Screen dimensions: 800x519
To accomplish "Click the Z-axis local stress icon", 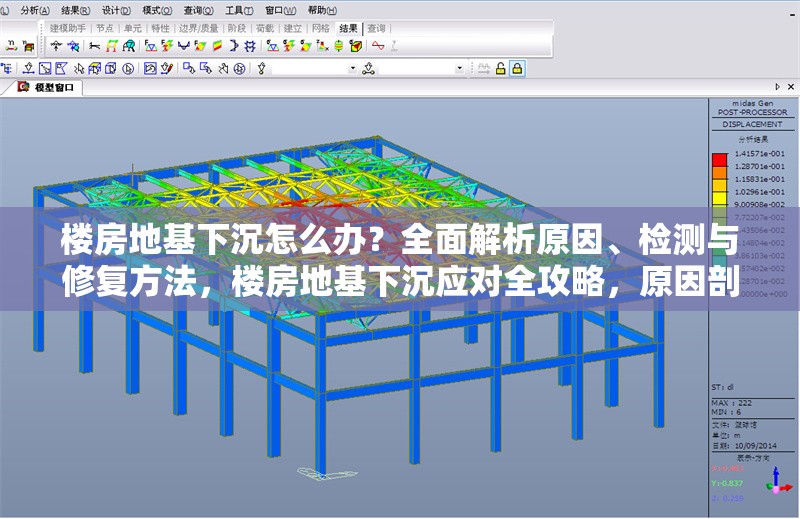I will coord(322,46).
